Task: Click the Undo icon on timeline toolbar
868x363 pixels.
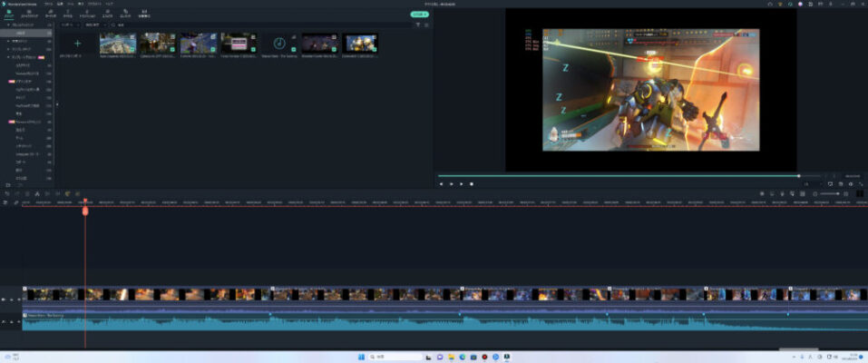Action: tap(7, 193)
